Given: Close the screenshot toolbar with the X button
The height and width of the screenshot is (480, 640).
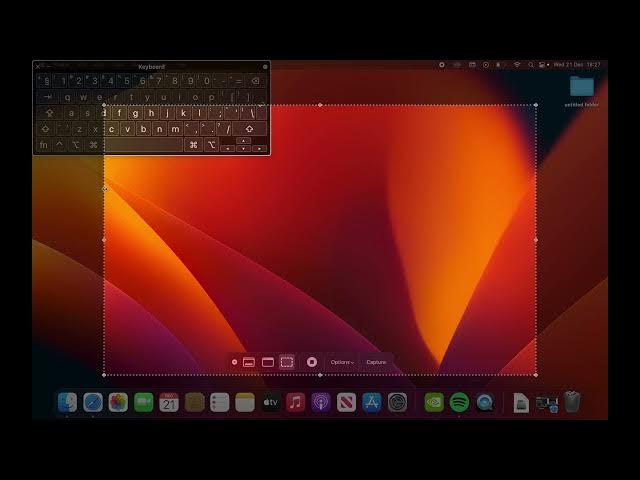Looking at the screenshot, I should pos(234,362).
